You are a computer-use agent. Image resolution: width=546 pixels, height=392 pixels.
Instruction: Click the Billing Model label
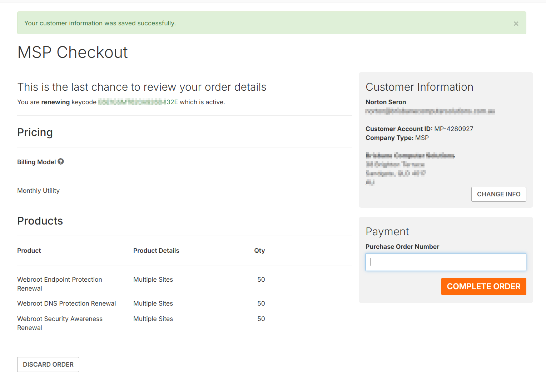pyautogui.click(x=36, y=162)
